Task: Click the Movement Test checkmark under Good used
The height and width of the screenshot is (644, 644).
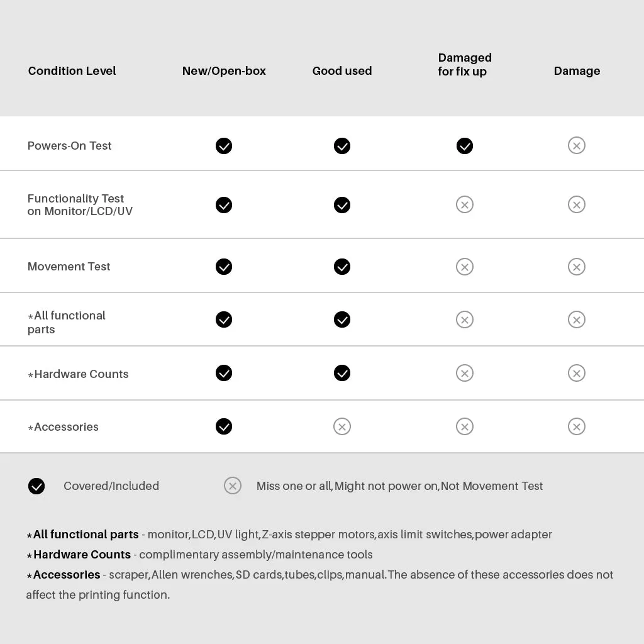Action: tap(341, 267)
